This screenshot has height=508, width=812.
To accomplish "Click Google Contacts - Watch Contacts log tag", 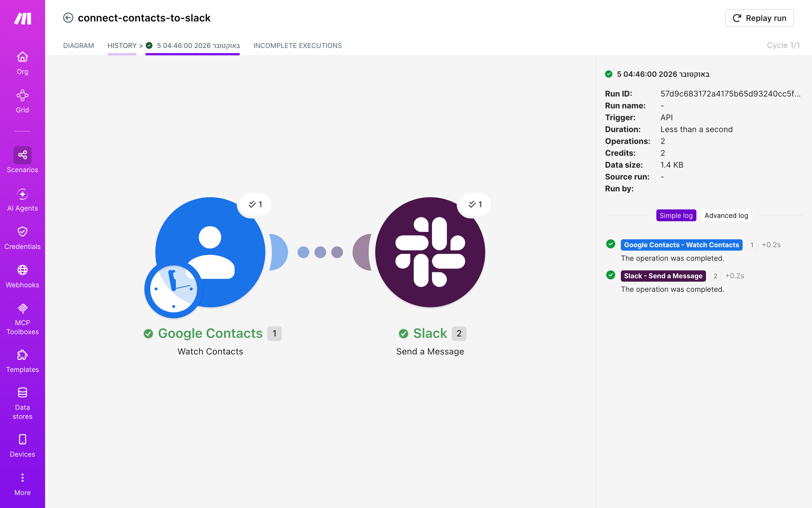I will point(681,245).
